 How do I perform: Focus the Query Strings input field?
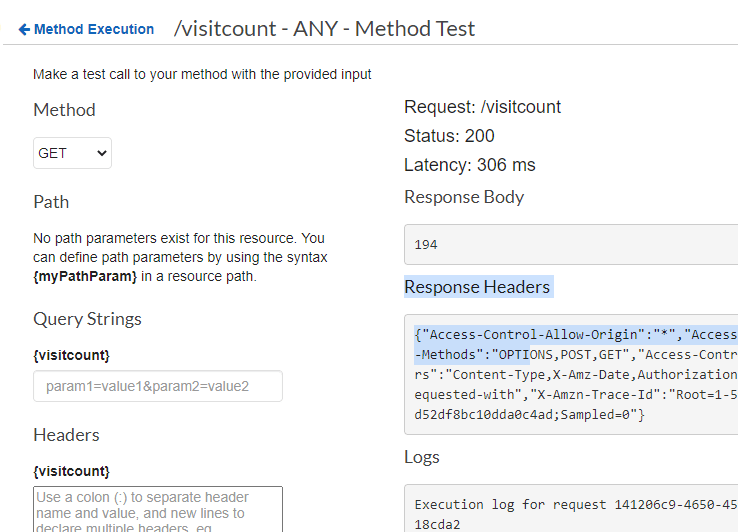coord(158,386)
